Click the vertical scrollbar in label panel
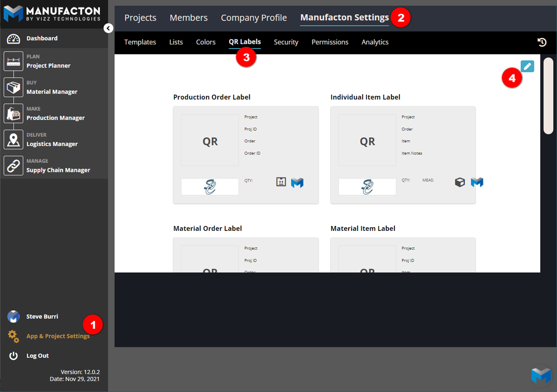This screenshot has height=392, width=557. coord(548,96)
